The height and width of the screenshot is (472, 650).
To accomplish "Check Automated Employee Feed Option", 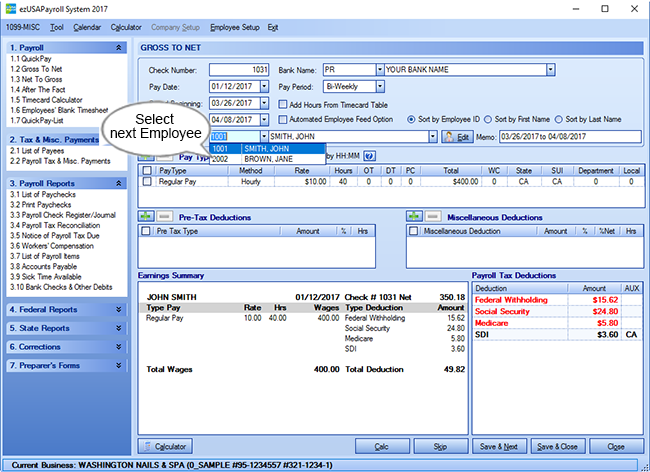I will [282, 119].
